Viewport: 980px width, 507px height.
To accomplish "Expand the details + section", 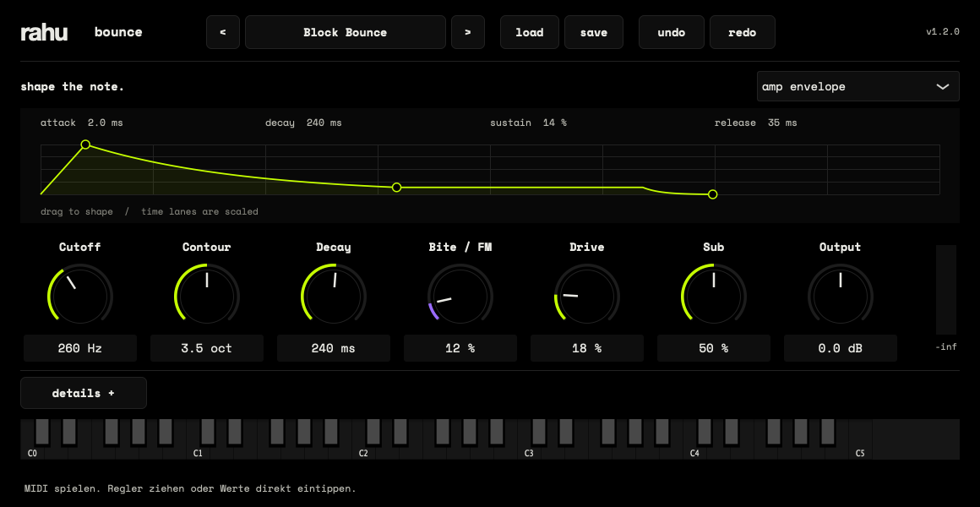I will (84, 393).
